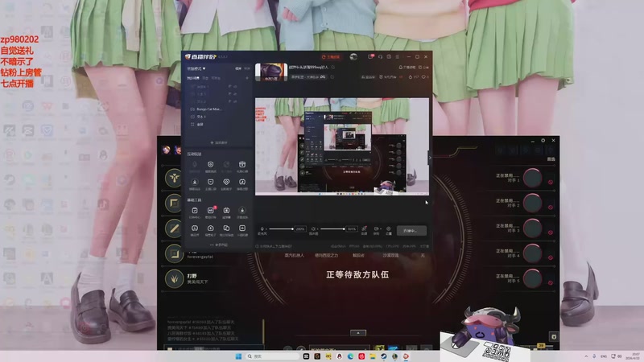Show hidden system tray icons chevron
This screenshot has width=644, height=362.
click(586, 356)
